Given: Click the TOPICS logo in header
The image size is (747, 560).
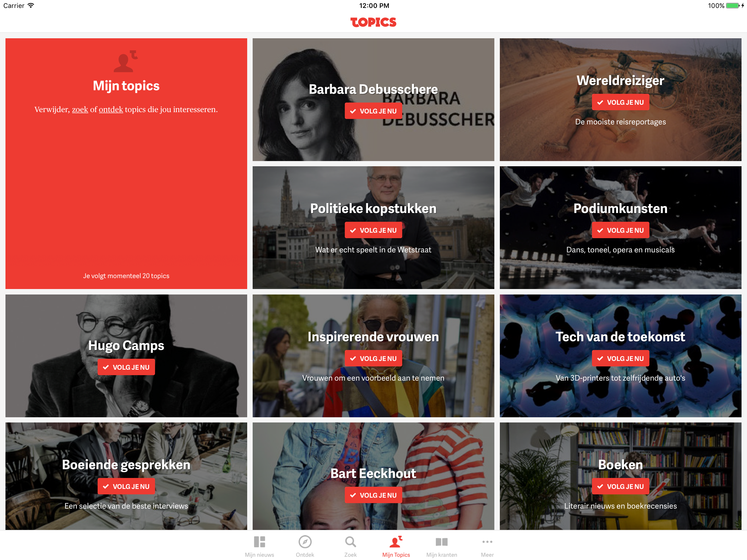Looking at the screenshot, I should pyautogui.click(x=373, y=22).
